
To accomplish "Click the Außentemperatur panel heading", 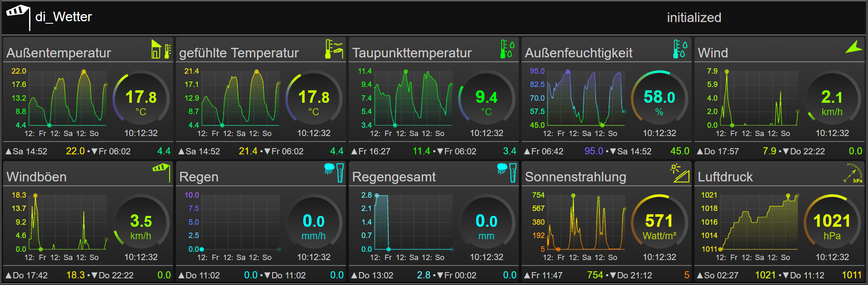I will point(59,53).
